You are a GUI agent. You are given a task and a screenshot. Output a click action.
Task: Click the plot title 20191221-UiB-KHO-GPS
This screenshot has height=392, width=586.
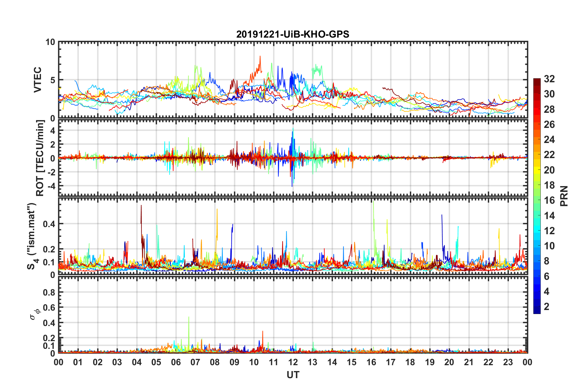pos(293,34)
